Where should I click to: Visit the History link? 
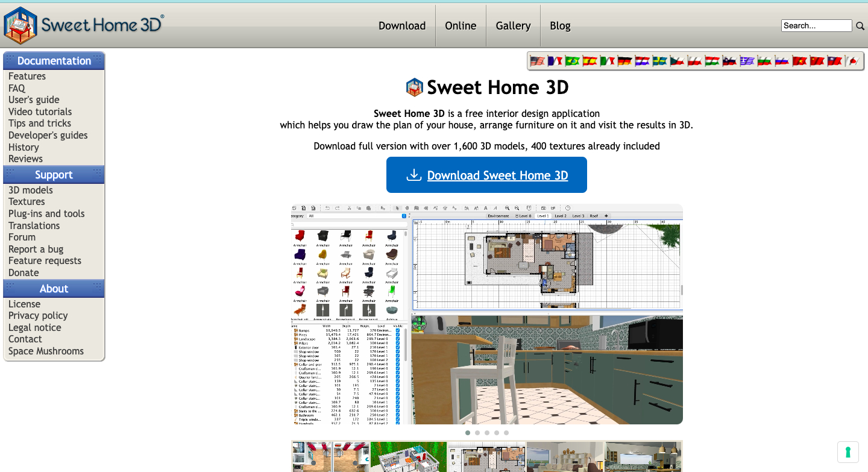(24, 147)
